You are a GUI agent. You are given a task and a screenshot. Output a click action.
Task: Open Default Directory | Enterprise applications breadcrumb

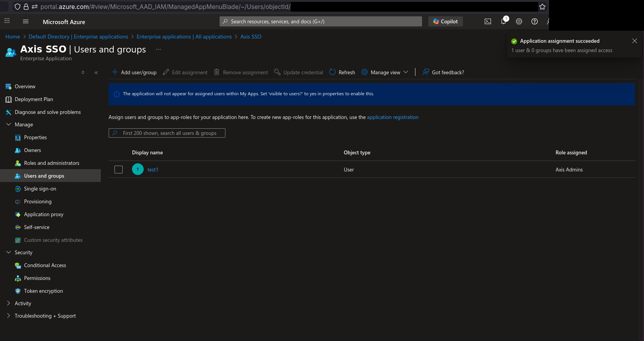tap(78, 37)
